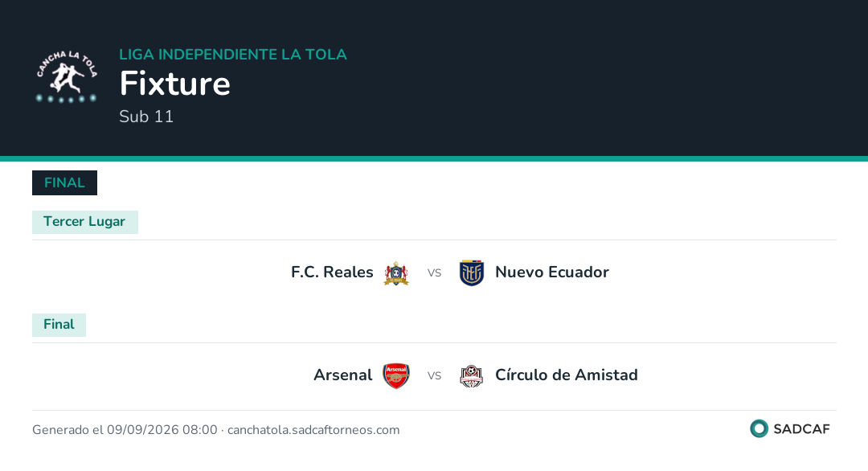Viewport: 868px width, 471px height.
Task: Click the F.C. Reales team crest
Action: tap(395, 272)
